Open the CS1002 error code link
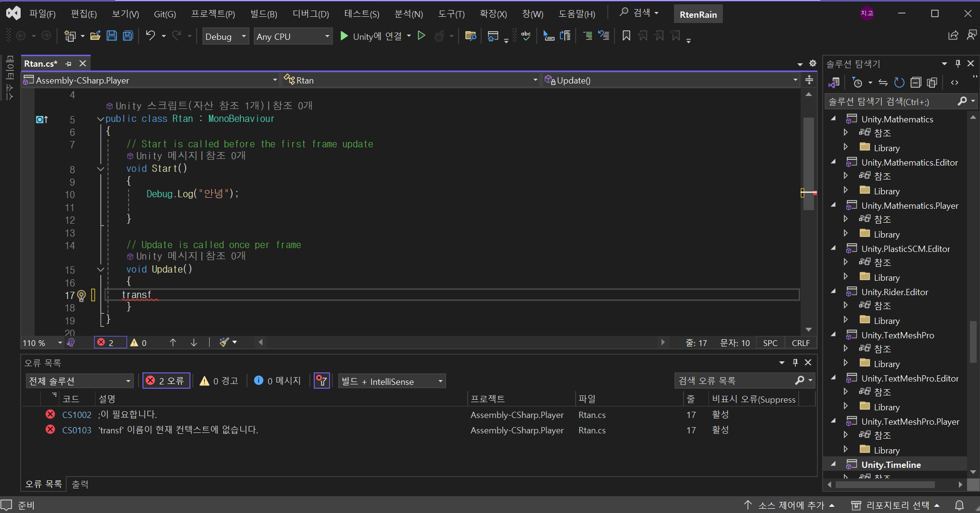Screen dimensions: 980x513 point(77,415)
